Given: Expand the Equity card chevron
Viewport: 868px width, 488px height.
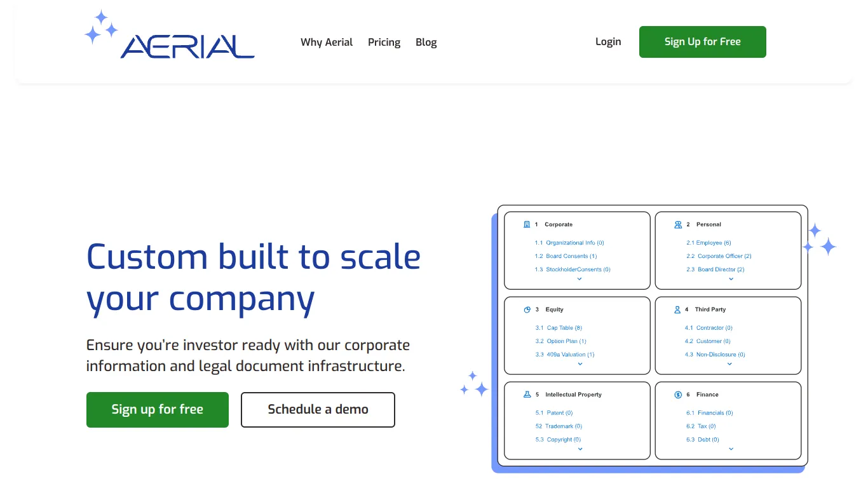Looking at the screenshot, I should [x=579, y=363].
